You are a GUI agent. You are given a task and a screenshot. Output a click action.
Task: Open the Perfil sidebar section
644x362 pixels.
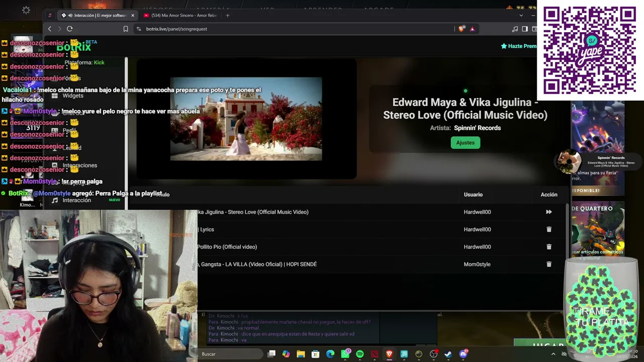pyautogui.click(x=69, y=130)
